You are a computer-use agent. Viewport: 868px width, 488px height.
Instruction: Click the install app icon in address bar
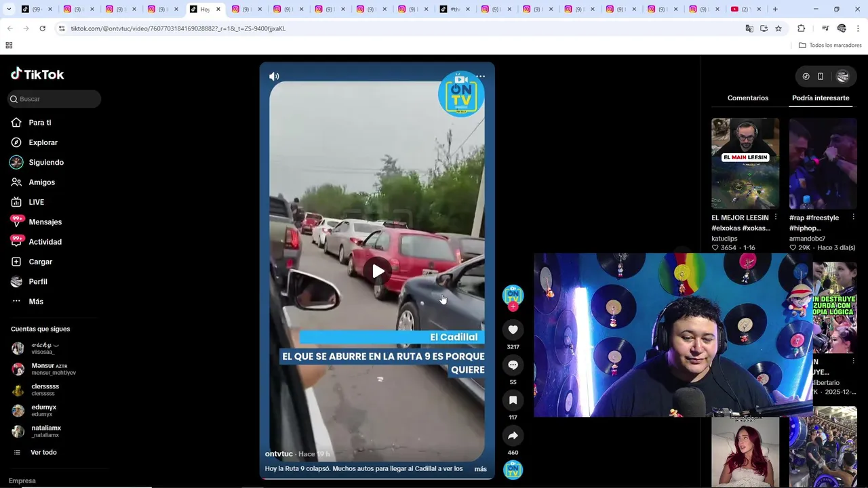click(764, 28)
